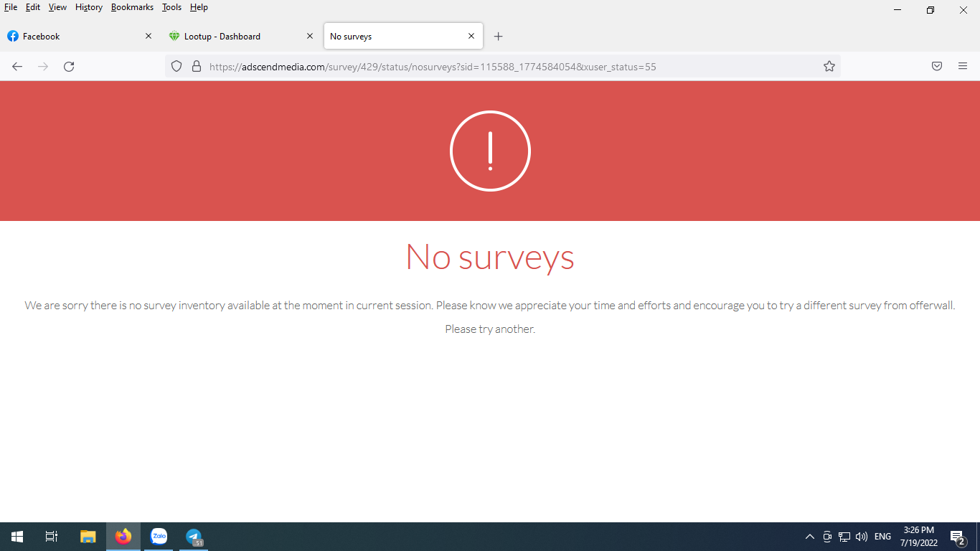Reload the current page
The image size is (980, 551).
(x=69, y=67)
